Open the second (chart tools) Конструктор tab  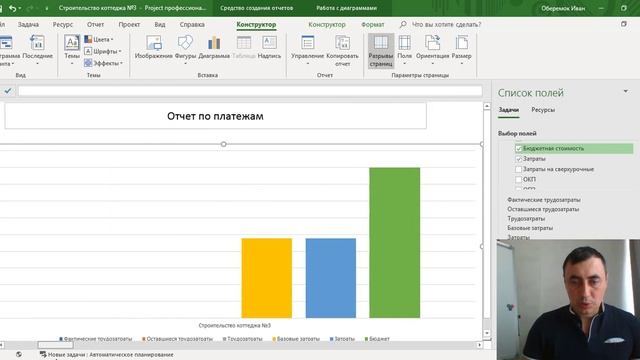pos(327,24)
